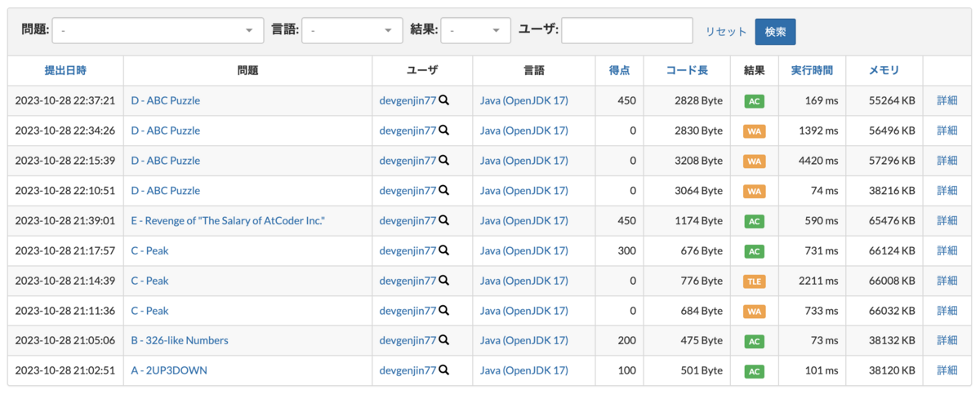Click WA badge in 21:11:36 row
The width and height of the screenshot is (980, 394).
(x=755, y=312)
